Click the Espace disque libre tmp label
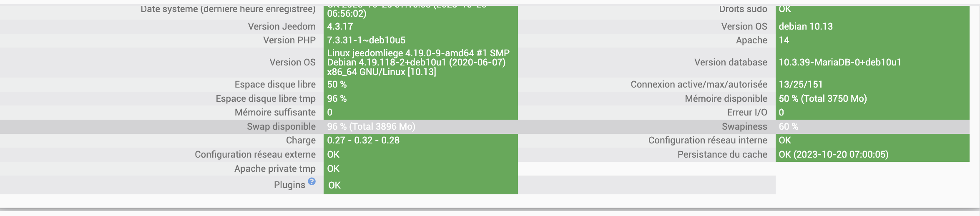This screenshot has width=980, height=216. point(266,98)
